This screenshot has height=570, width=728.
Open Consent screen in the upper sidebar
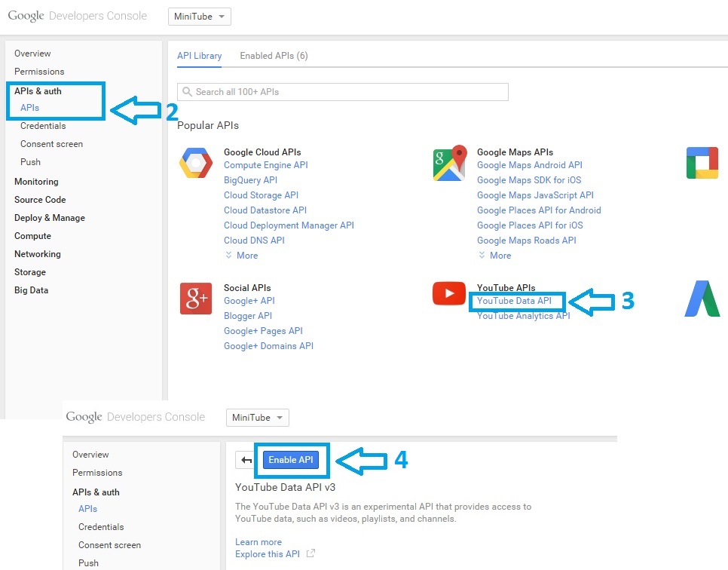pos(51,144)
